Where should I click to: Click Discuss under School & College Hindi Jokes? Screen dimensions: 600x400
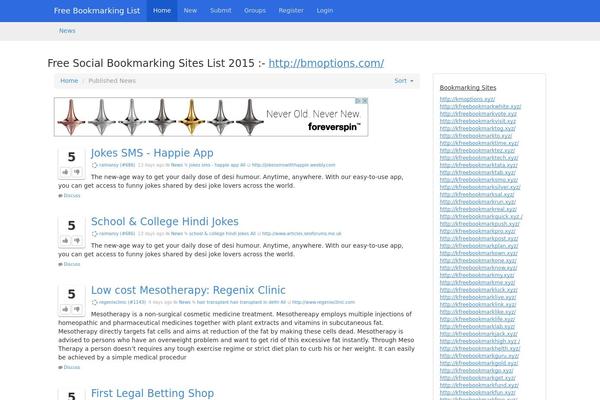tap(72, 264)
